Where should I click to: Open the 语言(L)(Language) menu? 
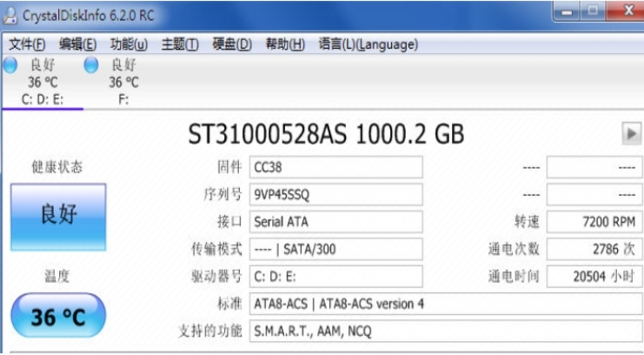[368, 44]
